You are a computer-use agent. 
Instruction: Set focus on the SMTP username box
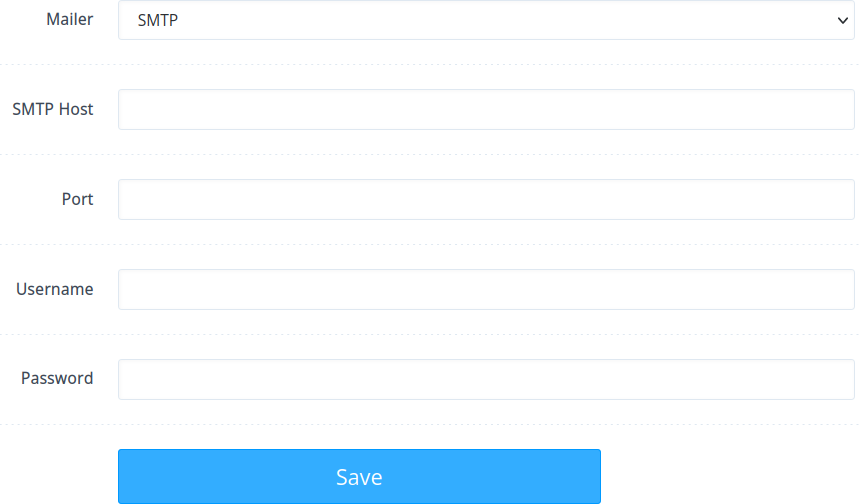point(486,290)
